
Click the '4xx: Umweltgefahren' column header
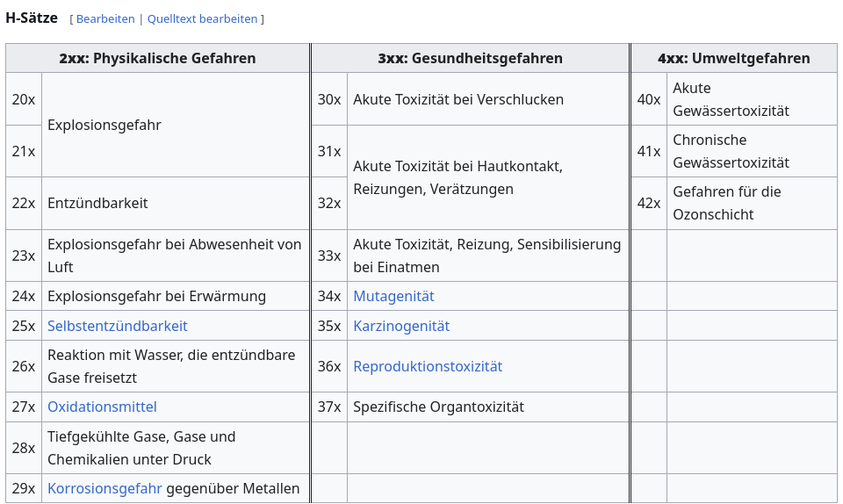click(733, 59)
